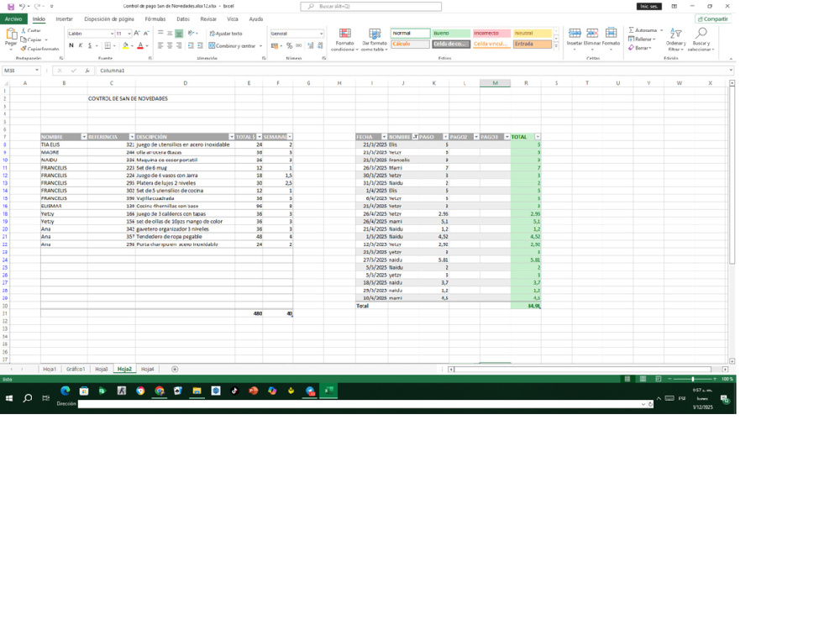
Task: Open the General number format dropdown
Action: [321, 34]
